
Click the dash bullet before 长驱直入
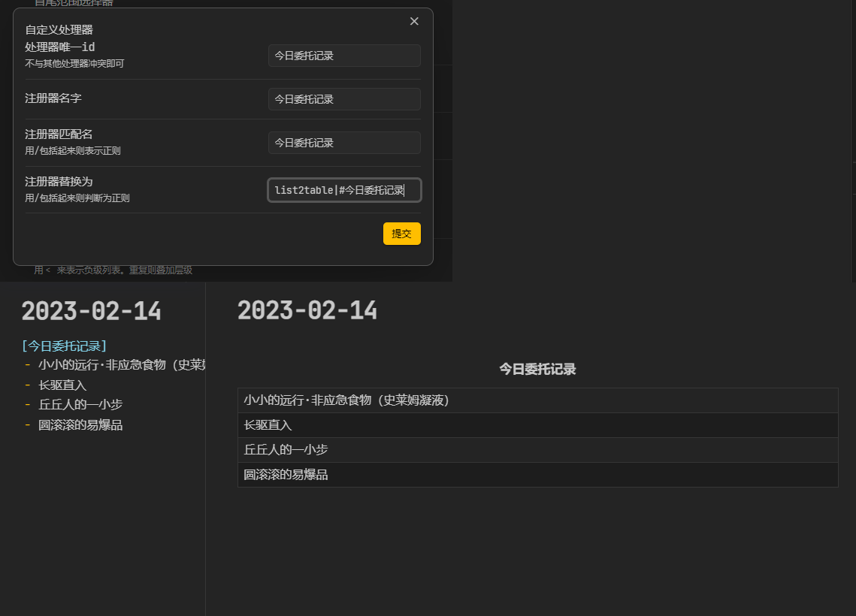coord(28,385)
